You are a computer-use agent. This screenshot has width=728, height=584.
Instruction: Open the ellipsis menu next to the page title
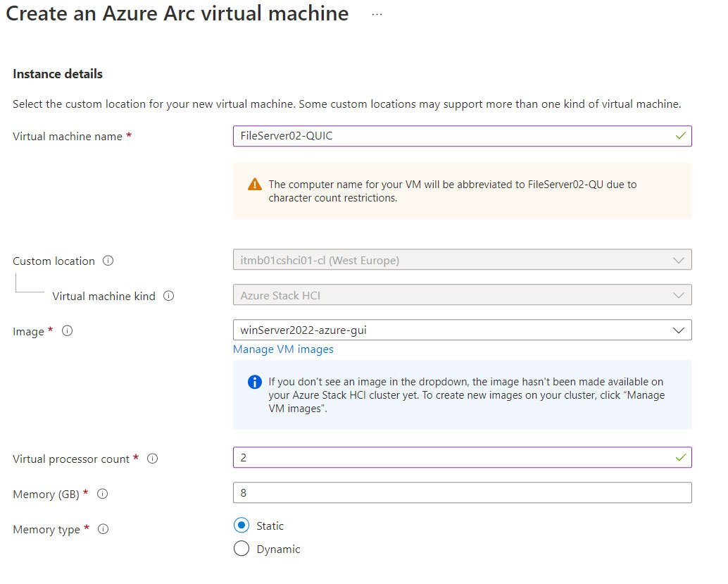click(x=377, y=13)
